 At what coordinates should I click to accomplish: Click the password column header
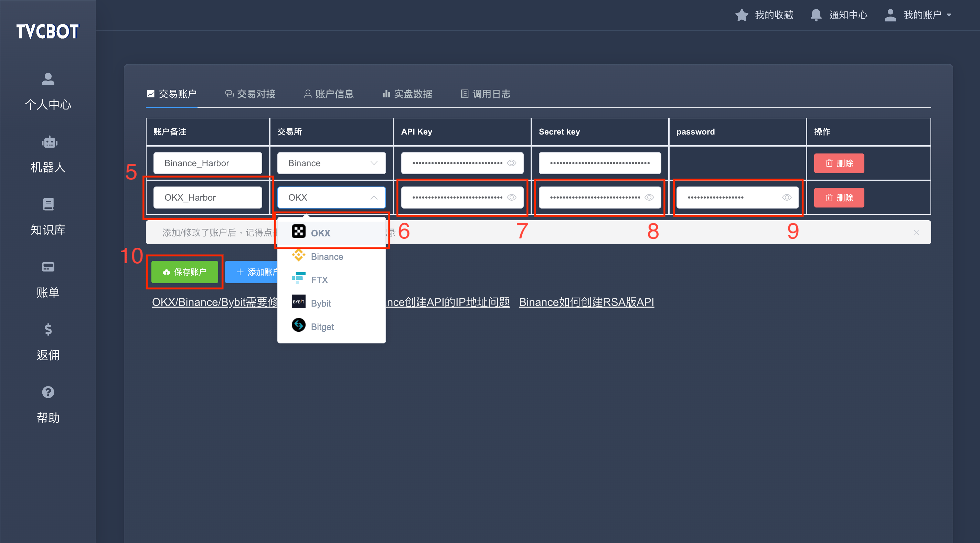pyautogui.click(x=737, y=132)
